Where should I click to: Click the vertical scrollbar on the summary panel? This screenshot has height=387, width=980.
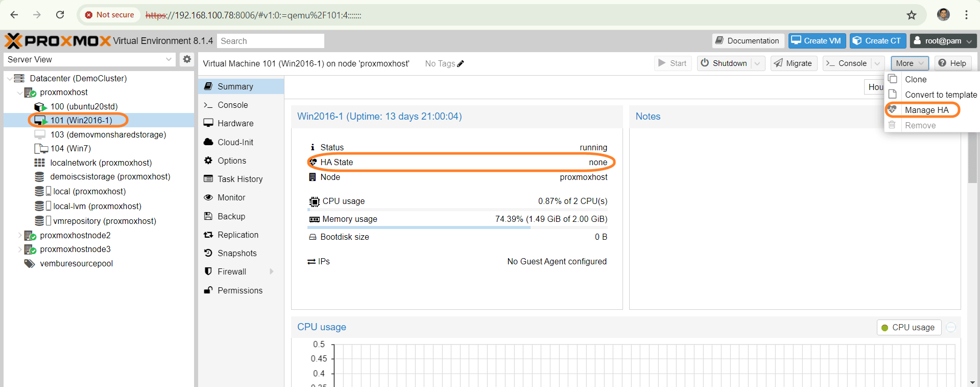click(973, 157)
